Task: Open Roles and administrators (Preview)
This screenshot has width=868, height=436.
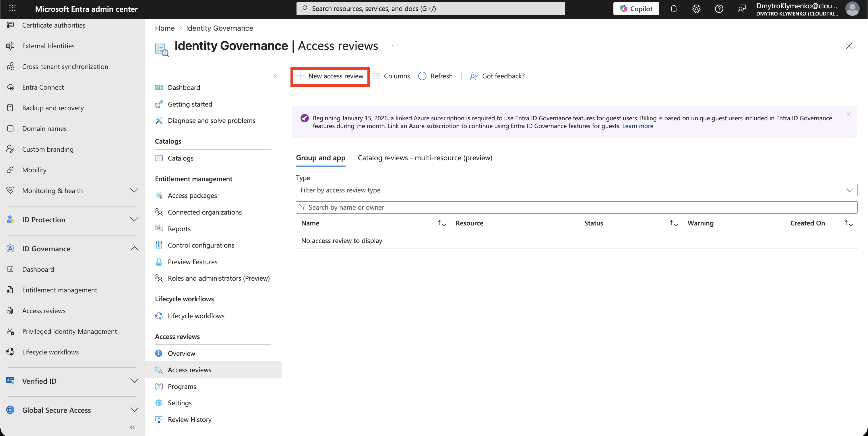Action: click(x=218, y=278)
